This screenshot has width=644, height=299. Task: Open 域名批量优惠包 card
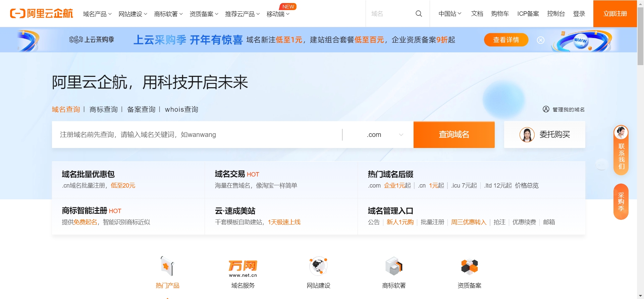click(128, 180)
